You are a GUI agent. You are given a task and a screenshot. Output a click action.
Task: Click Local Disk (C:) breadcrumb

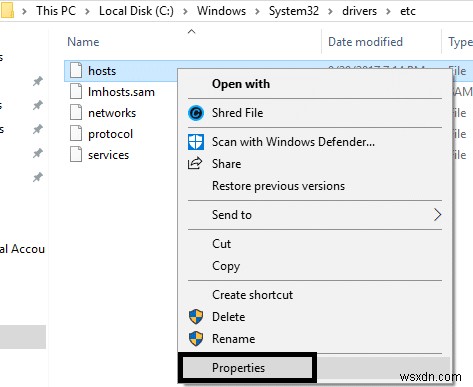[136, 11]
